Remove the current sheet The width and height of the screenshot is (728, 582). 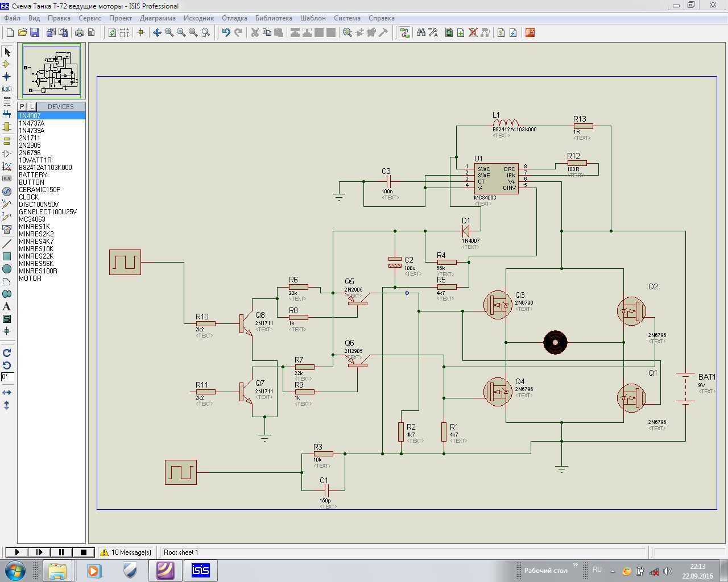[473, 32]
